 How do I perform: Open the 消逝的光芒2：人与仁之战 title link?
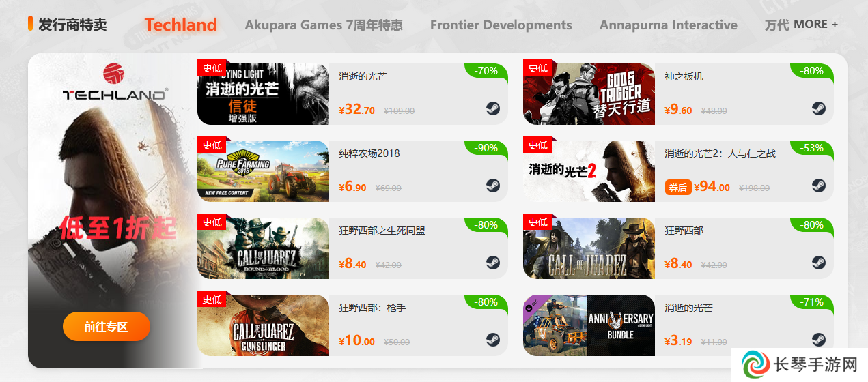pos(720,153)
